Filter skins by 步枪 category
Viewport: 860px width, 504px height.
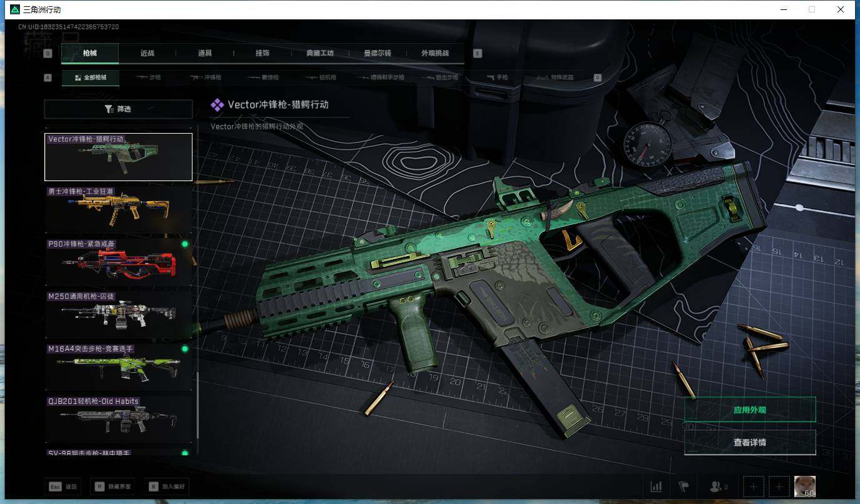tap(149, 78)
